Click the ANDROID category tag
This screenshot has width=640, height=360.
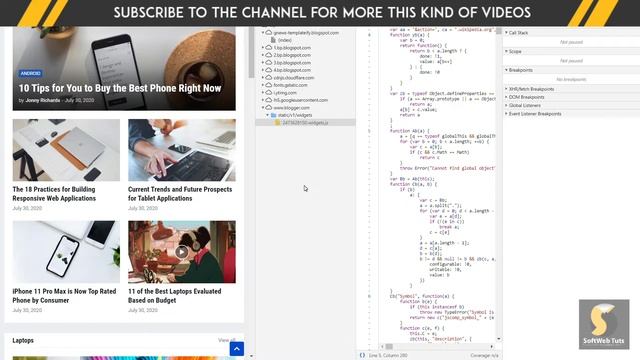click(31, 73)
